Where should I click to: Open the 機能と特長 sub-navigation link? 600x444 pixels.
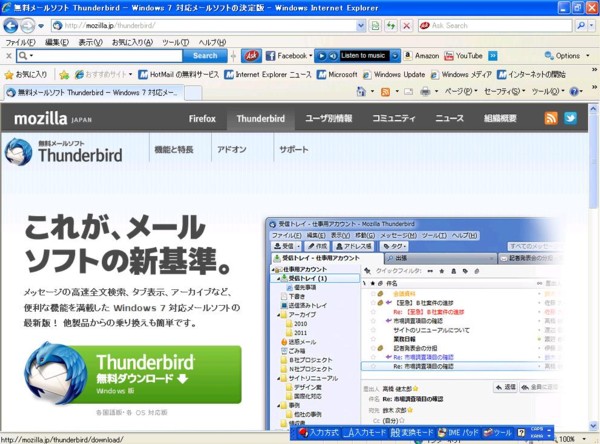tap(174, 150)
